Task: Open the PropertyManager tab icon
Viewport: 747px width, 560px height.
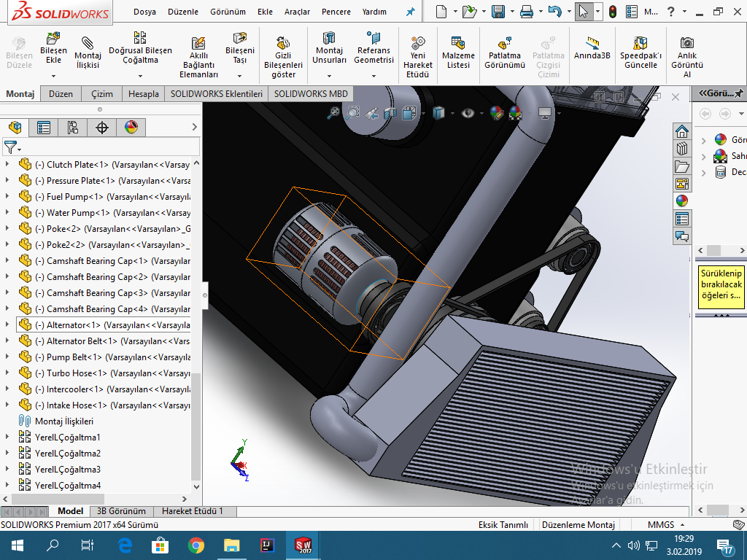Action: point(43,128)
